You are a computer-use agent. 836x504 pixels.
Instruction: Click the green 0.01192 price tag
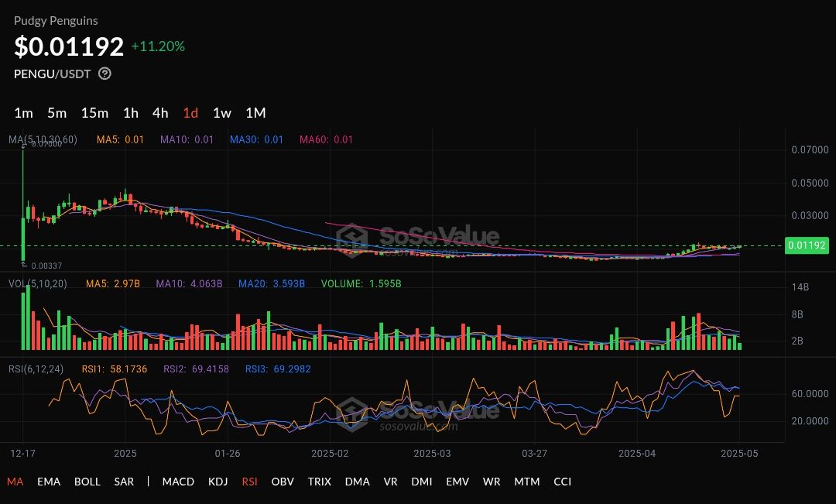(807, 245)
